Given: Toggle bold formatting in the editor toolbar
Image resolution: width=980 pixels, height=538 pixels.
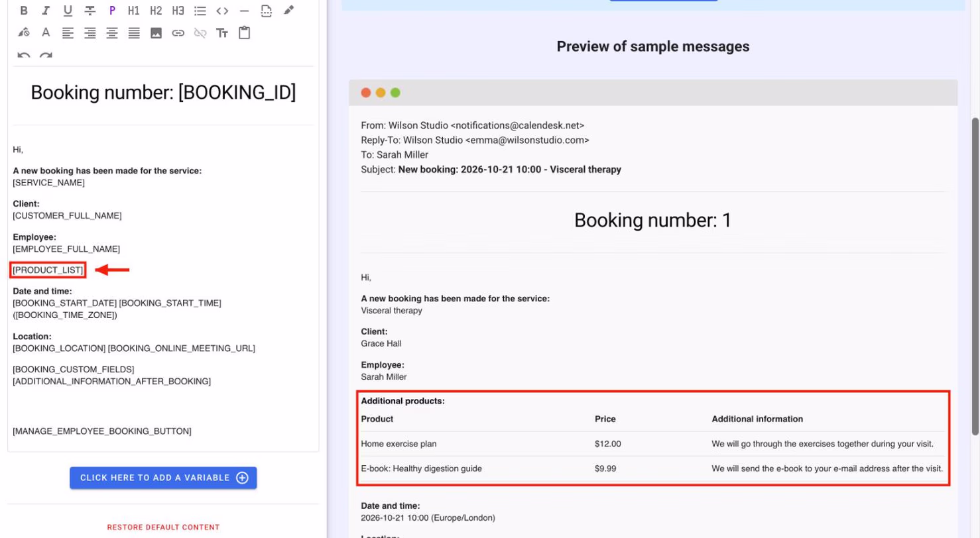Looking at the screenshot, I should tap(24, 11).
